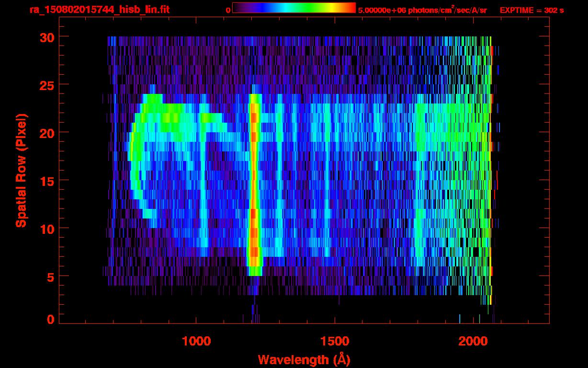Image resolution: width=588 pixels, height=368 pixels.
Task: Click the 5 spatial row tick label
Action: point(51,276)
